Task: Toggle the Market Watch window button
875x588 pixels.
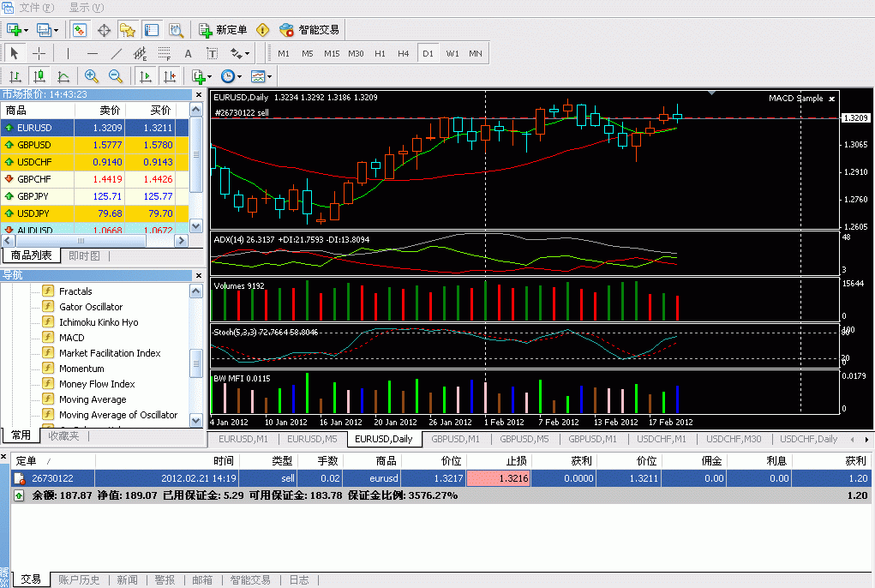Action: tap(80, 30)
